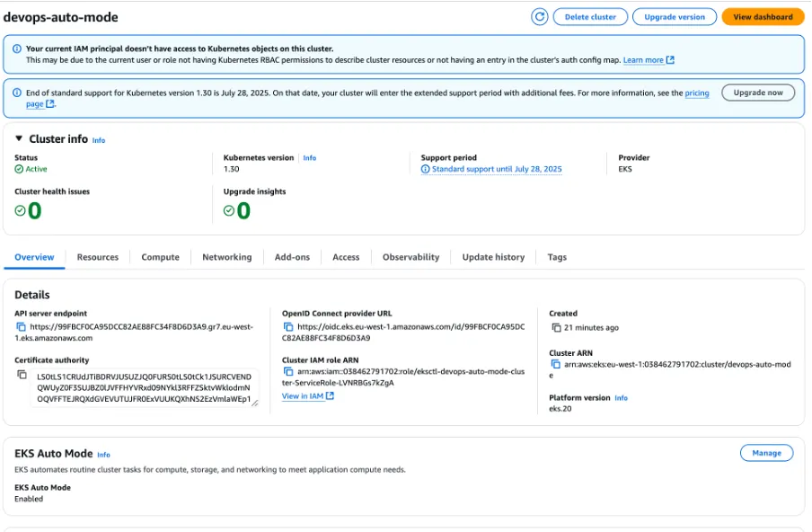Click the Upgrade insights count 0

click(243, 211)
